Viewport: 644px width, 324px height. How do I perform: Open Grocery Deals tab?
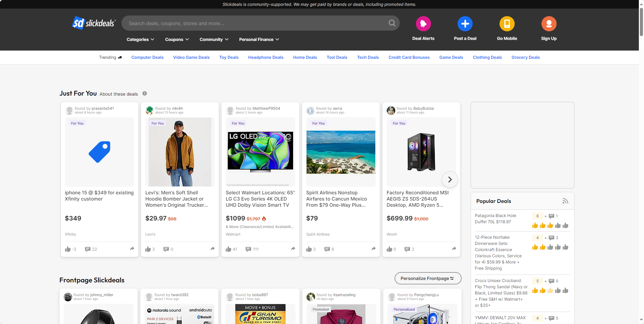tap(525, 57)
